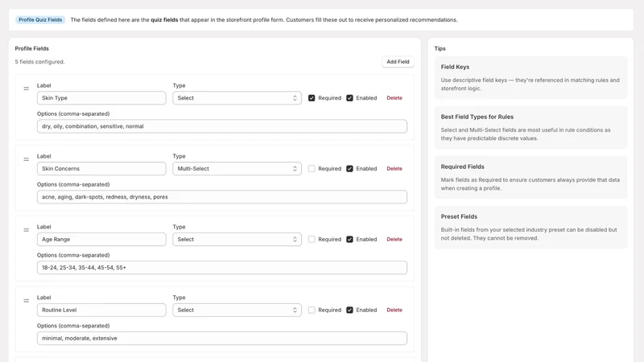Grab the drag handle for Age Range field

click(x=27, y=230)
